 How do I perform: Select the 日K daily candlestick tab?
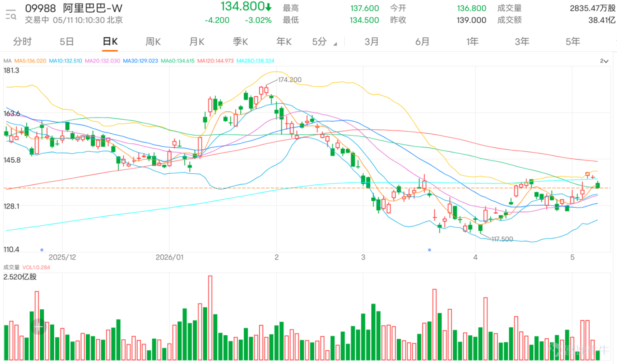[110, 42]
